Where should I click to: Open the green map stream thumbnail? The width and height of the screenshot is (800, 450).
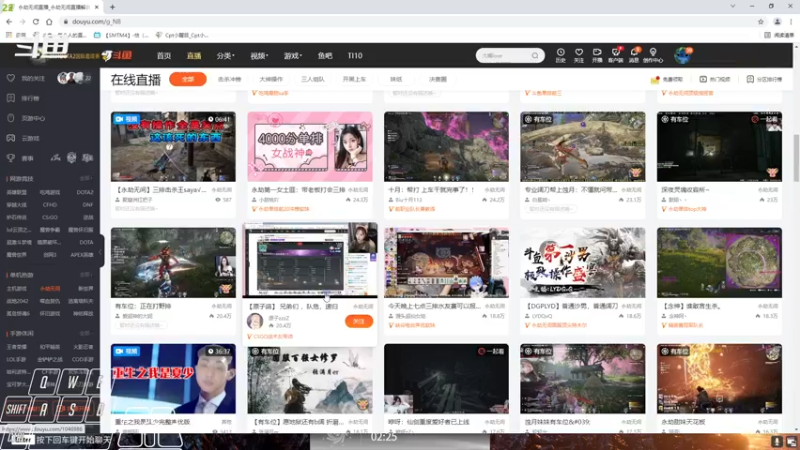719,263
